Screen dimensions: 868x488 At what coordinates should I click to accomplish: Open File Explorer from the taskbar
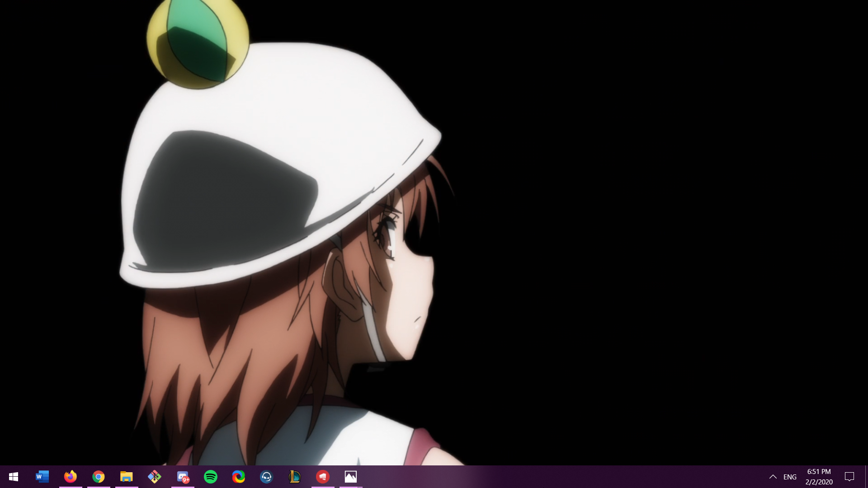coord(127,477)
